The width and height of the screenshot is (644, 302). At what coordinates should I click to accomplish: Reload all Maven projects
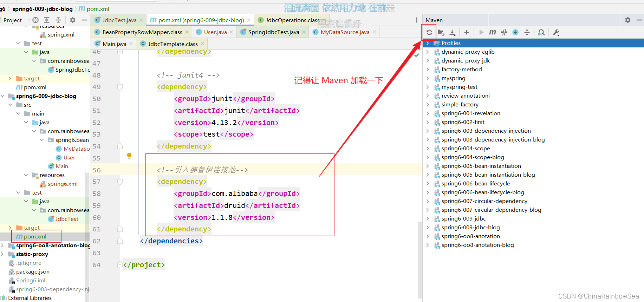429,32
